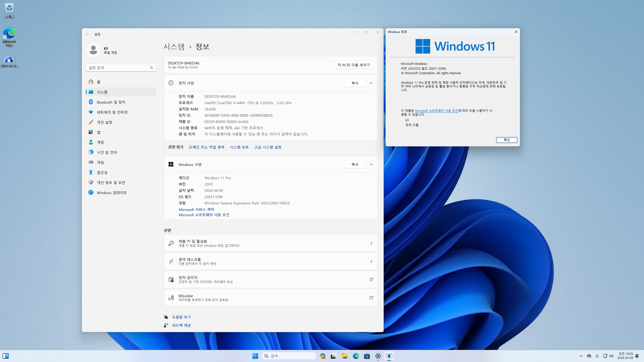Click the taskbar clock showing 오전 10:05
Viewport: 644px width, 362px height.
[x=625, y=356]
